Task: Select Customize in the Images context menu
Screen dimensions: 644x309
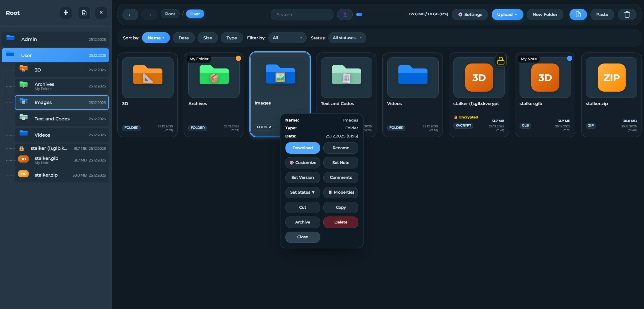Action: (x=302, y=163)
